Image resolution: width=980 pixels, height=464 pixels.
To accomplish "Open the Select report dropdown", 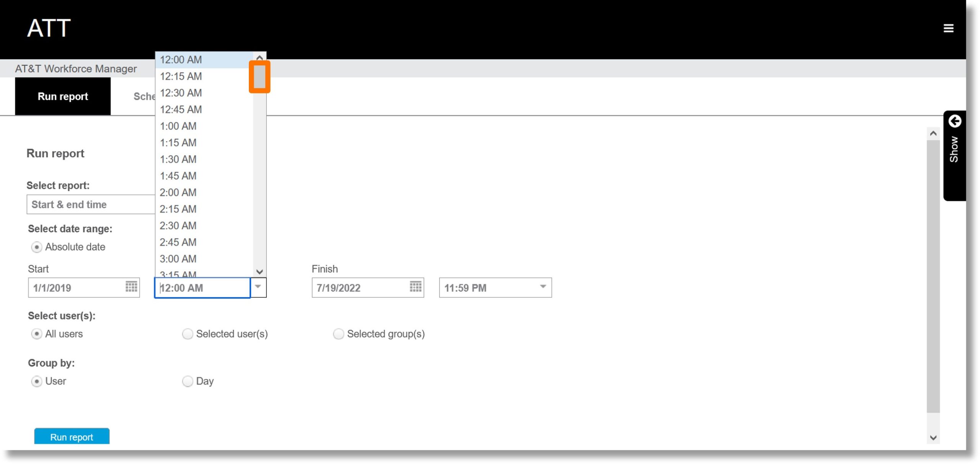I will (x=91, y=204).
